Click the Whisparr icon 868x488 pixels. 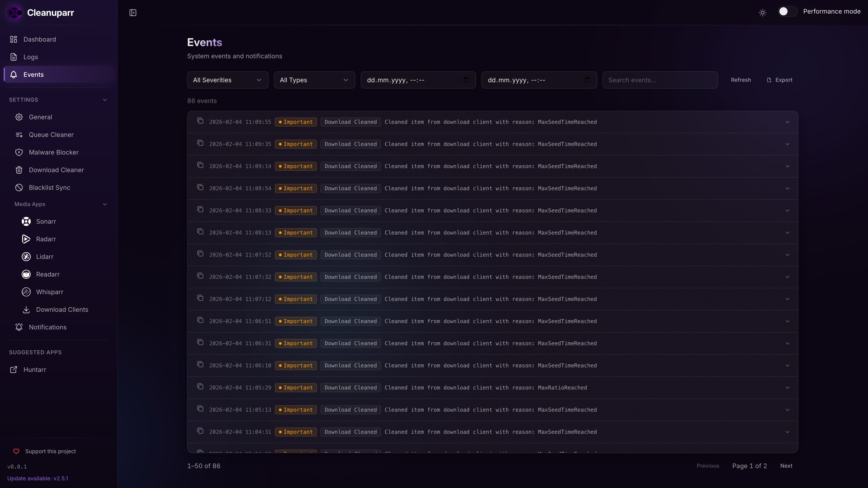point(26,292)
